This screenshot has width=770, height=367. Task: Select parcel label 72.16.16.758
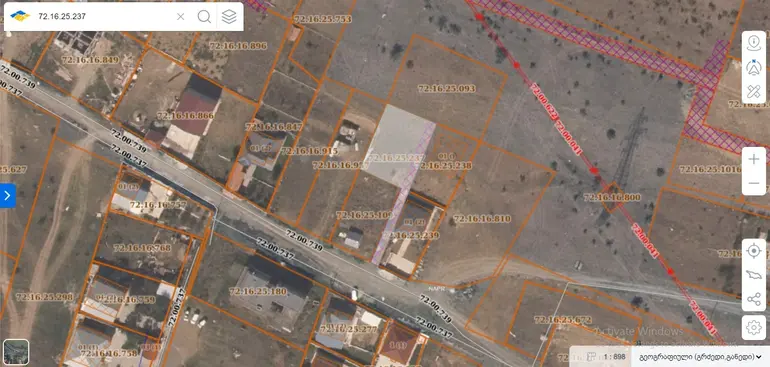(109, 353)
